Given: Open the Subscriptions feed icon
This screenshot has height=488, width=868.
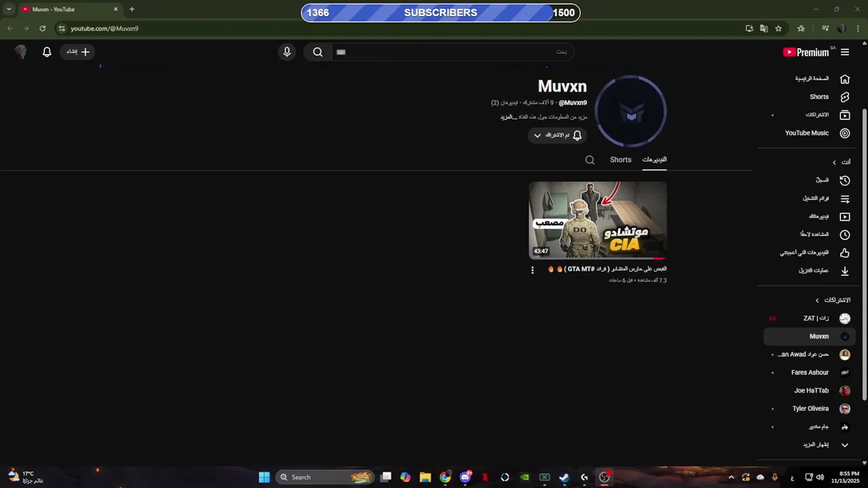Looking at the screenshot, I should click(x=845, y=115).
